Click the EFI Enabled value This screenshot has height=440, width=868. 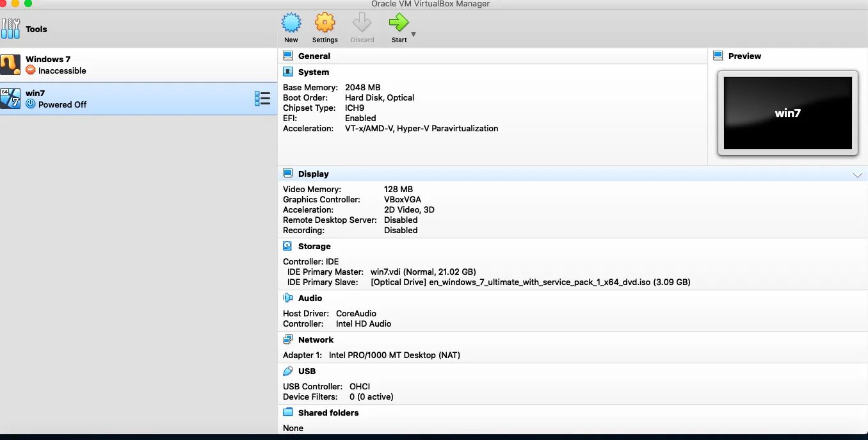360,118
